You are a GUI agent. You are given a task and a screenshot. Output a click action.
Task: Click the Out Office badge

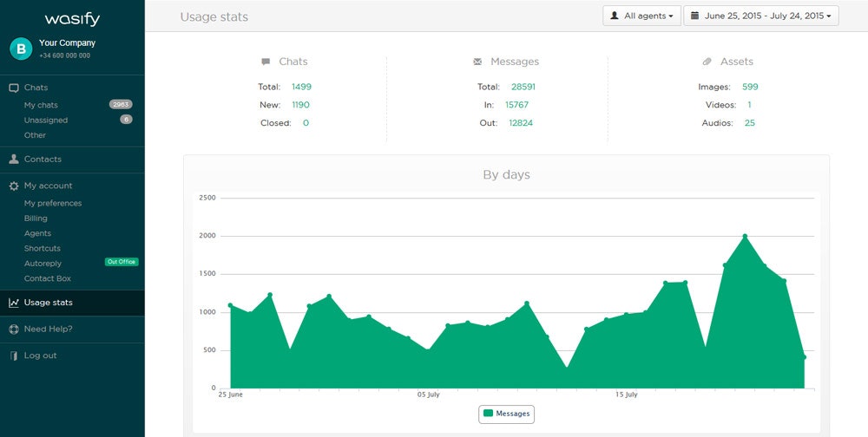pos(122,262)
